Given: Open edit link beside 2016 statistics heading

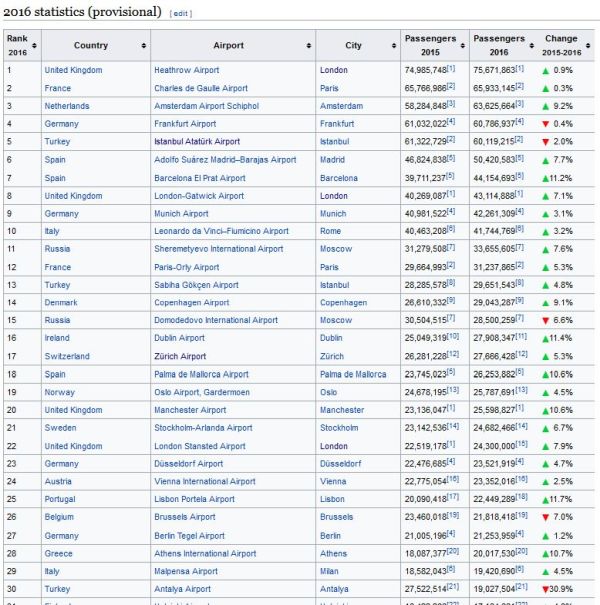Looking at the screenshot, I should coord(181,14).
